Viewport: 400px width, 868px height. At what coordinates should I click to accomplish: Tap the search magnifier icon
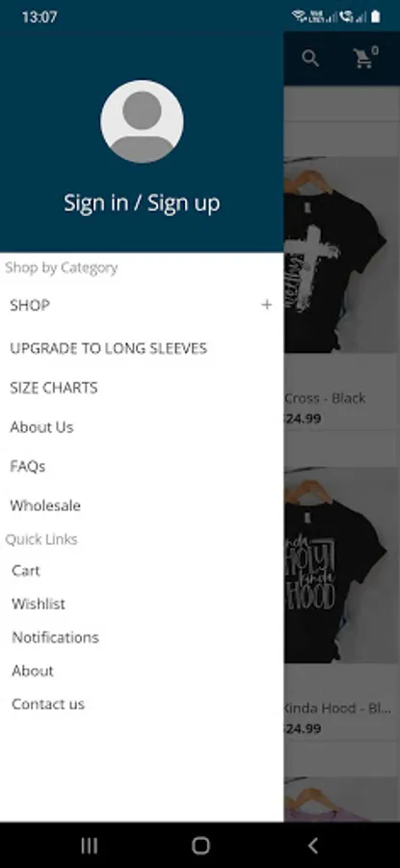coord(311,58)
